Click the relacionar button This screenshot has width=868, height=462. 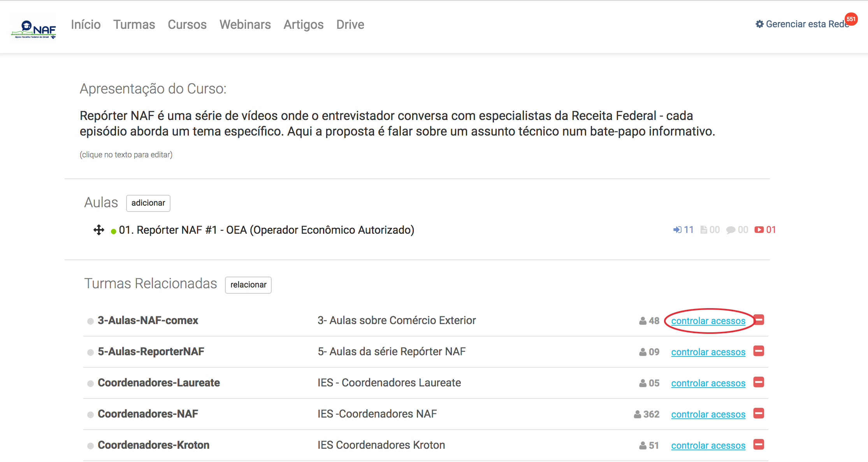click(x=248, y=285)
